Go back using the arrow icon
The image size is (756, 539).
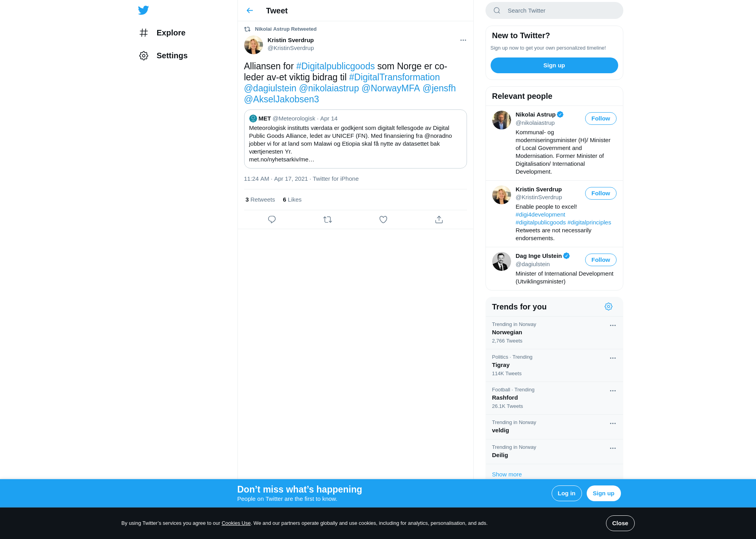[250, 11]
